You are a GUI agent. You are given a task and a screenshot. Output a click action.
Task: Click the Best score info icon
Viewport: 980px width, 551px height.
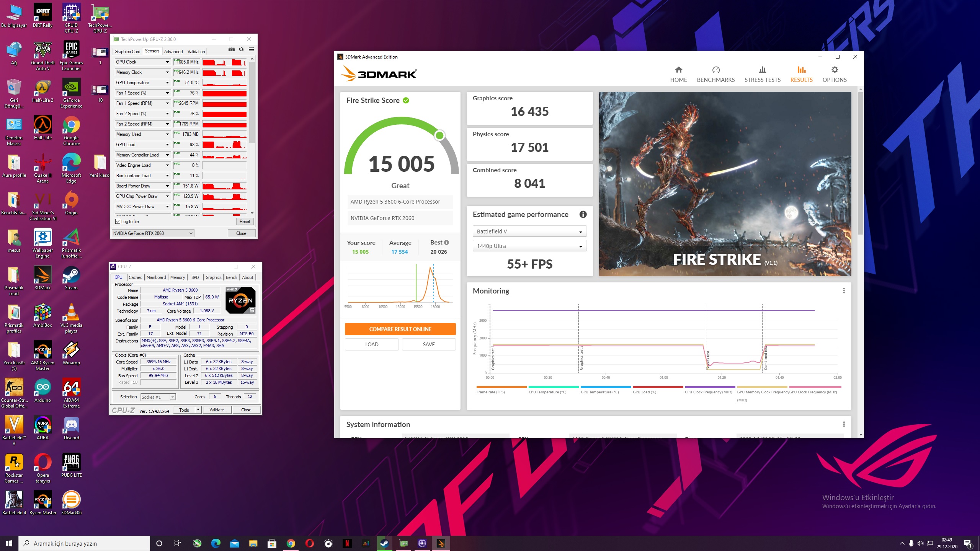[x=446, y=243]
